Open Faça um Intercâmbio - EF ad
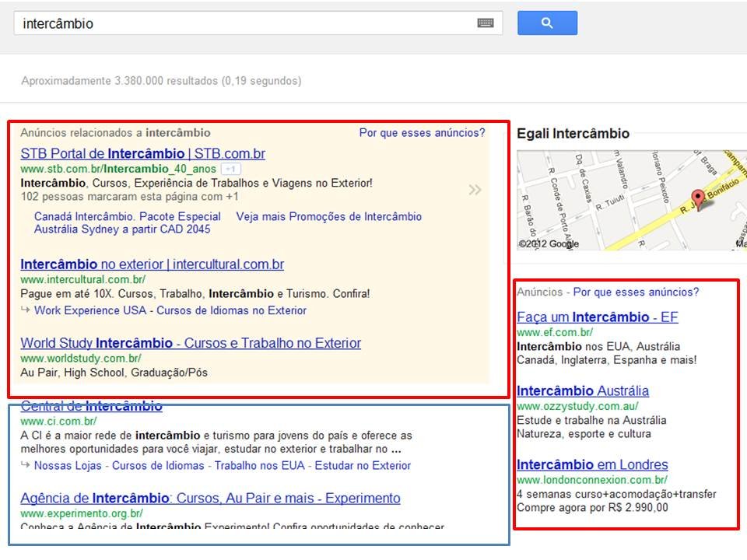This screenshot has width=747, height=560. tap(598, 317)
